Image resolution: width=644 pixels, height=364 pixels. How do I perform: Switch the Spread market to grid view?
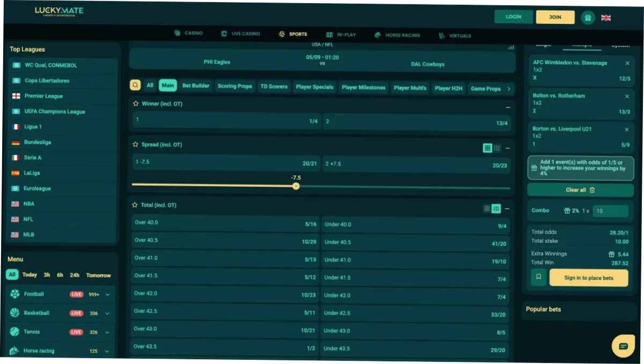point(487,148)
